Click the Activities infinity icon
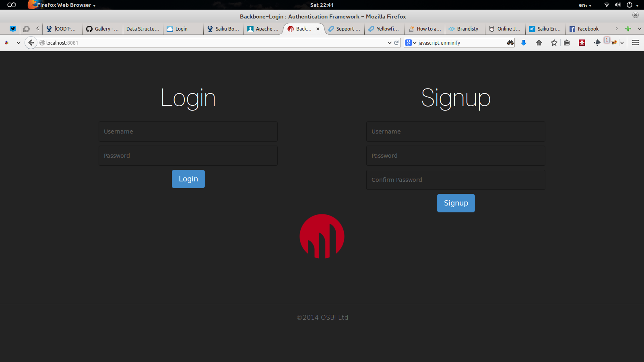644x362 pixels. pos(12,5)
